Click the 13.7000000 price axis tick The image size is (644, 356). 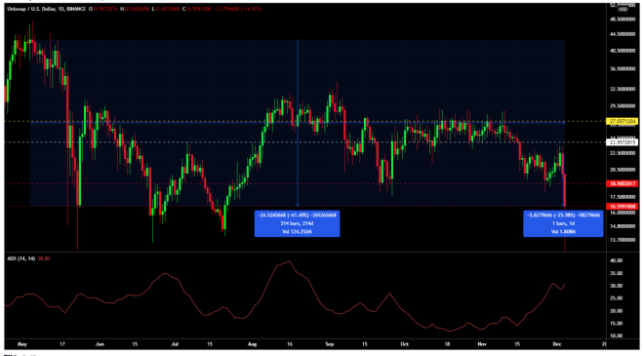(x=624, y=240)
